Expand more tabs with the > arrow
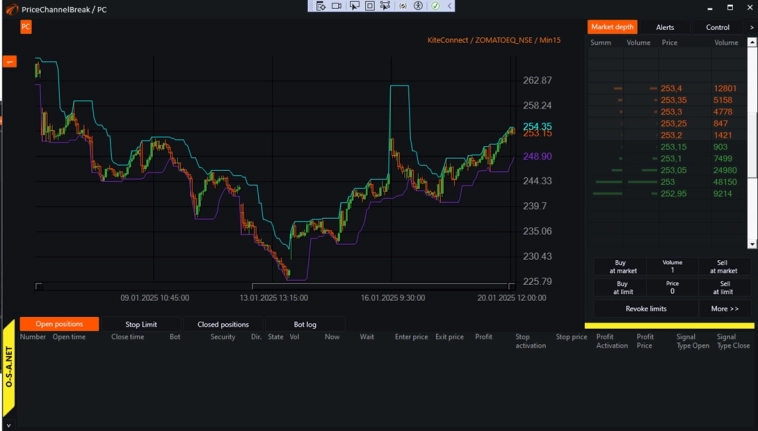The width and height of the screenshot is (758, 431). point(751,27)
